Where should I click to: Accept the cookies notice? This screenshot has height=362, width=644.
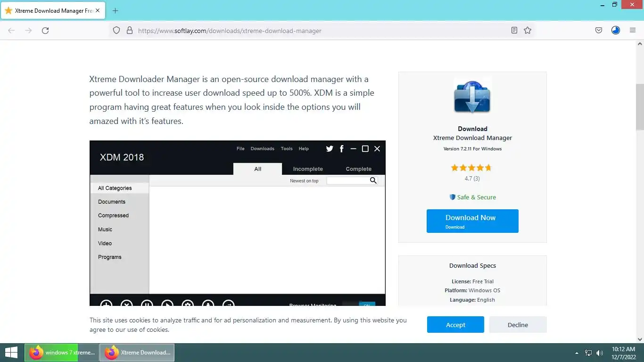pyautogui.click(x=455, y=325)
